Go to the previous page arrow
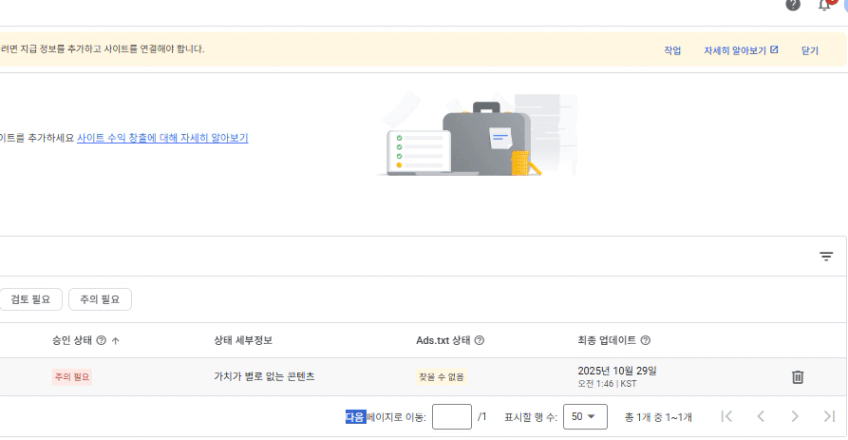This screenshot has width=848, height=440. click(x=760, y=416)
